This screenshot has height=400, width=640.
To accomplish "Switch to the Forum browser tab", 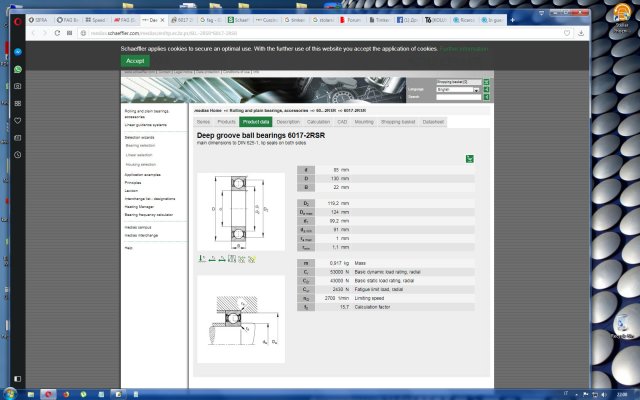I will pos(351,20).
